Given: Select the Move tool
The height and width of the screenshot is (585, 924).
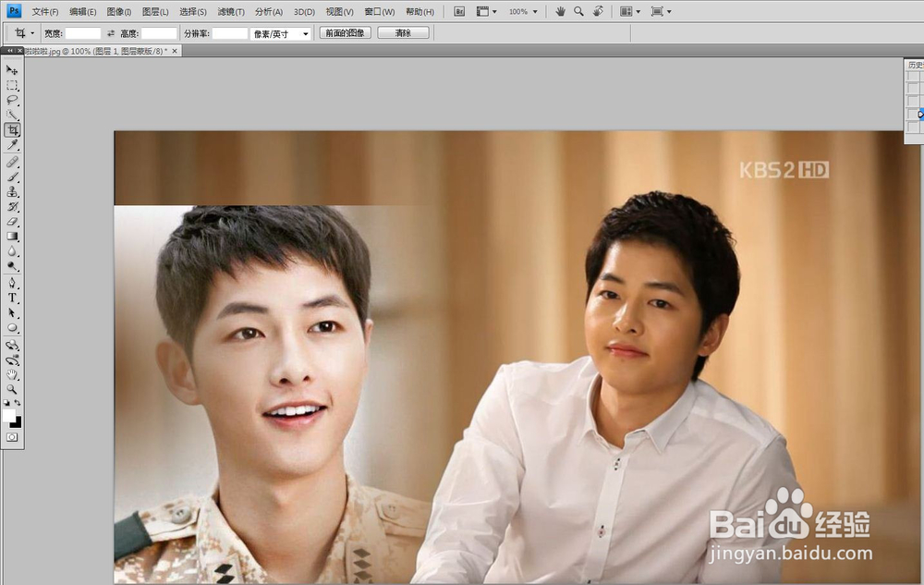Looking at the screenshot, I should pos(12,69).
